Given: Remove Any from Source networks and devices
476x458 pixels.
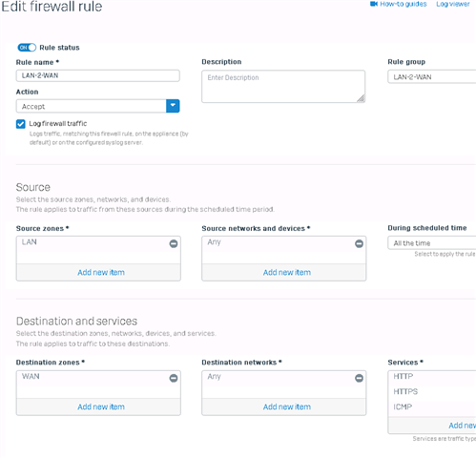Looking at the screenshot, I should [359, 243].
